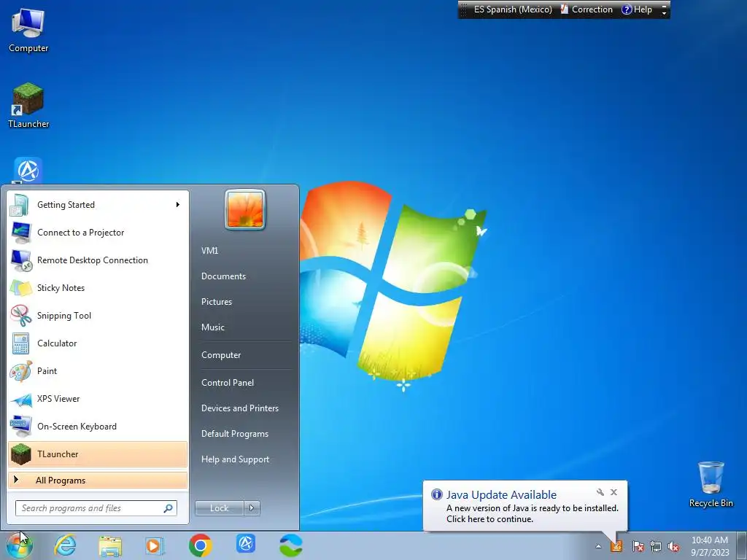Click the Lock button
Image resolution: width=747 pixels, height=560 pixels.
point(220,508)
